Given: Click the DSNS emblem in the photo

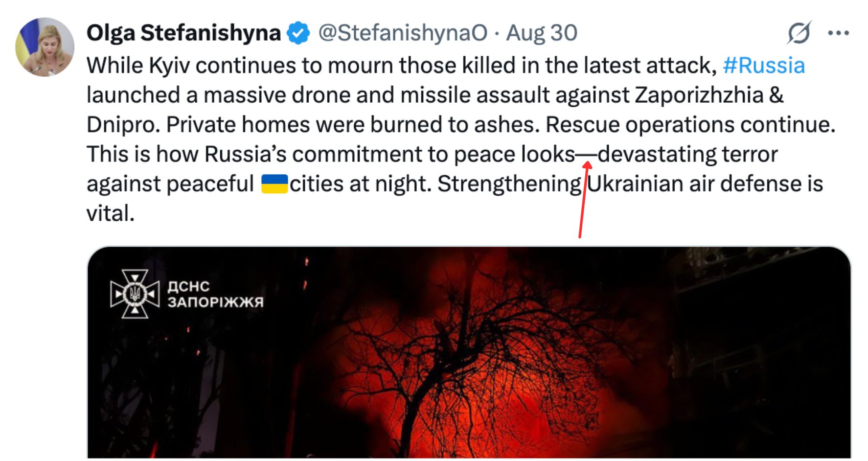Looking at the screenshot, I should tap(135, 294).
